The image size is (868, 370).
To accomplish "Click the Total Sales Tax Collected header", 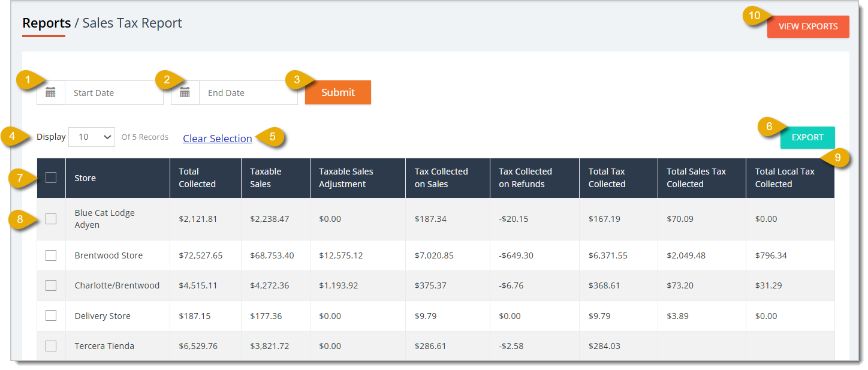I will [702, 178].
